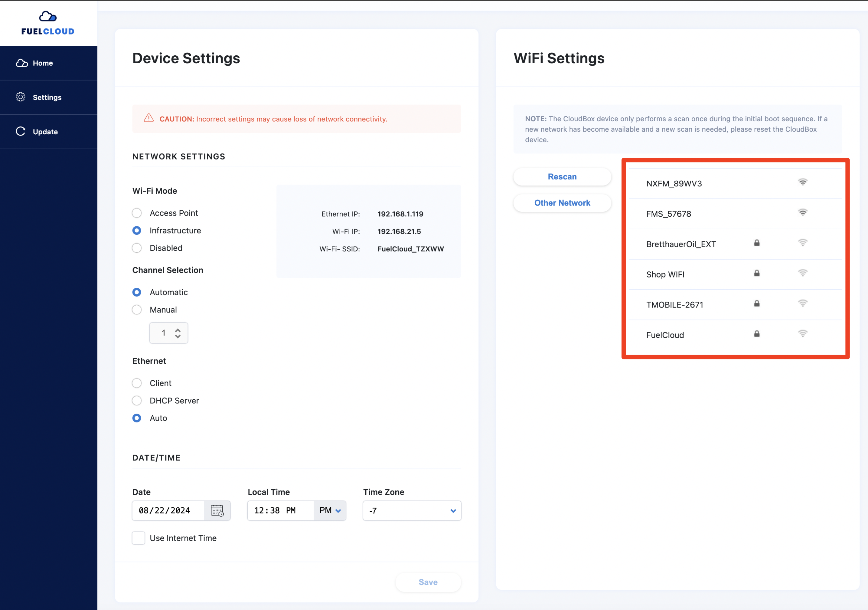Click the Other Network button

562,203
